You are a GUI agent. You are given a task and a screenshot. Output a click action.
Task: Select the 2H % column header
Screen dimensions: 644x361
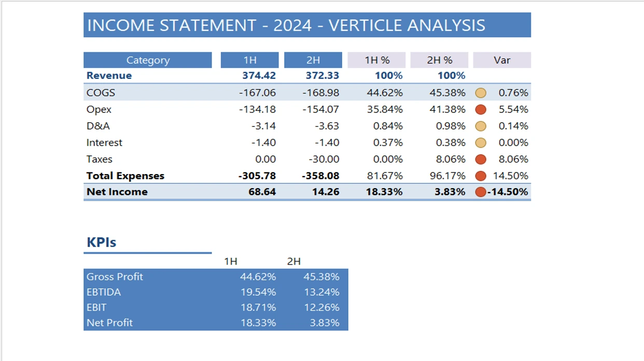click(x=439, y=60)
